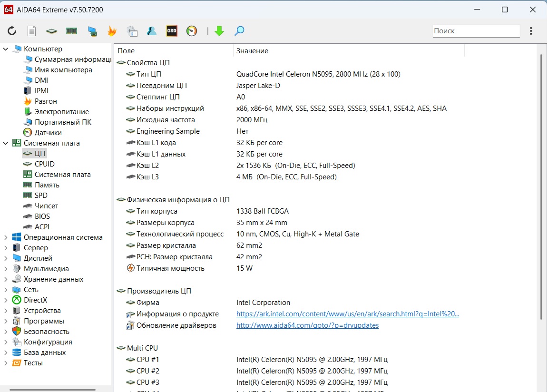This screenshot has height=392, width=548.
Task: Click the Поиск search input field
Action: [x=476, y=31]
